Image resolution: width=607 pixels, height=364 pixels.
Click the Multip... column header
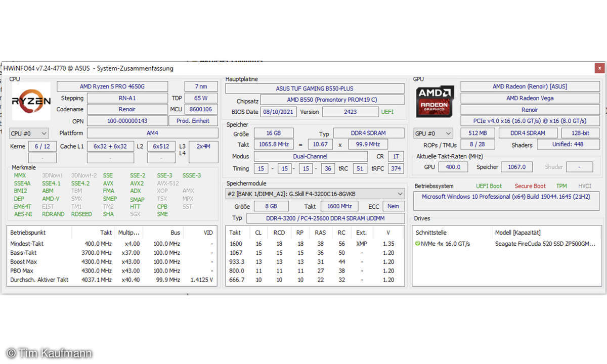tap(128, 233)
